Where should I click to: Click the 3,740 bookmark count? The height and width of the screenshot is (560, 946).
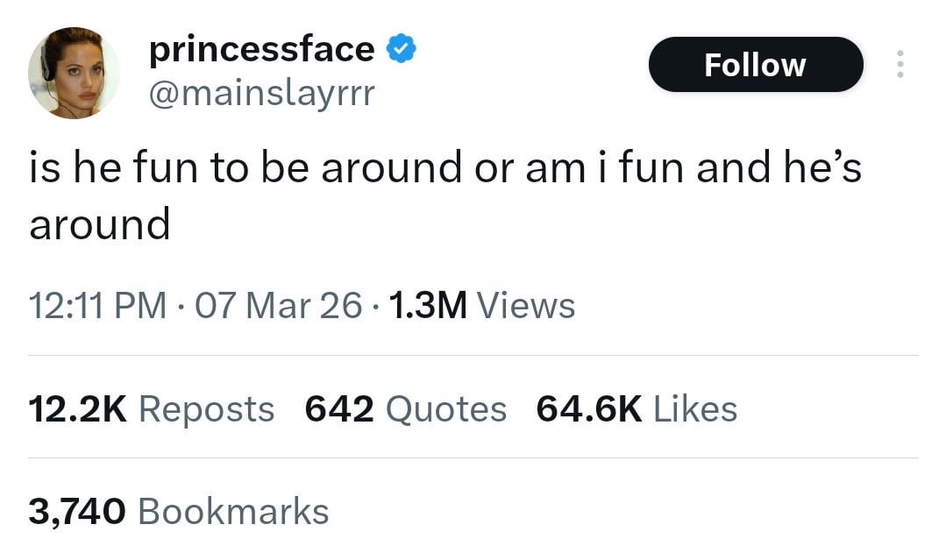[77, 512]
